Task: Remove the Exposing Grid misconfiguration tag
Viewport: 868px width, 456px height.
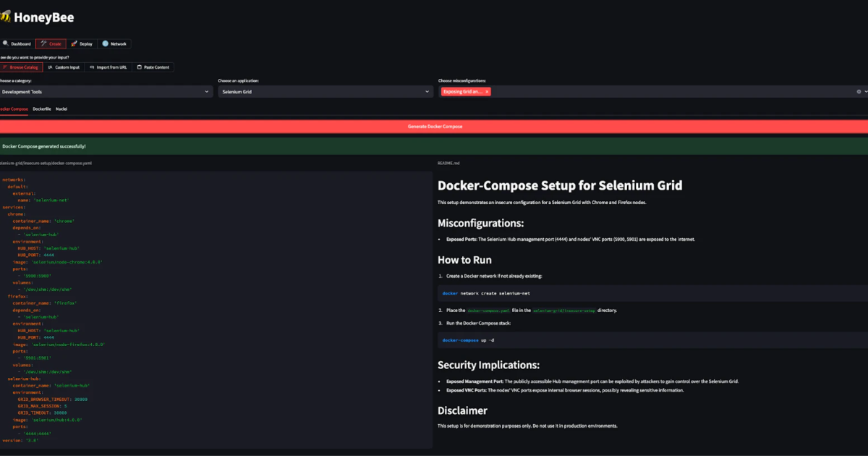Action: tap(488, 92)
